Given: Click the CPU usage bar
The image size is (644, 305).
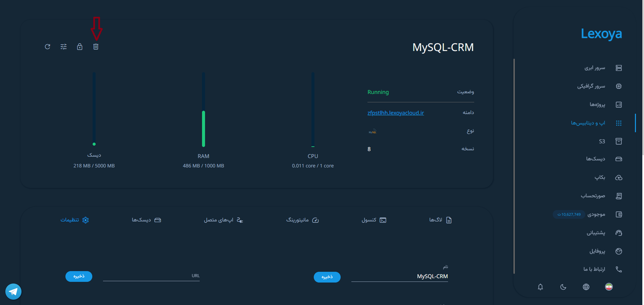Looking at the screenshot, I should tap(313, 110).
